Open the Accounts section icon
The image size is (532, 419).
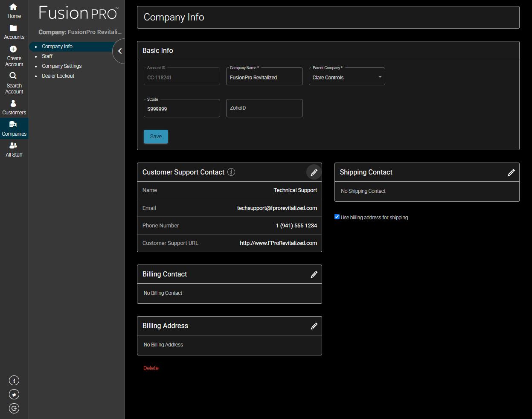tap(14, 29)
